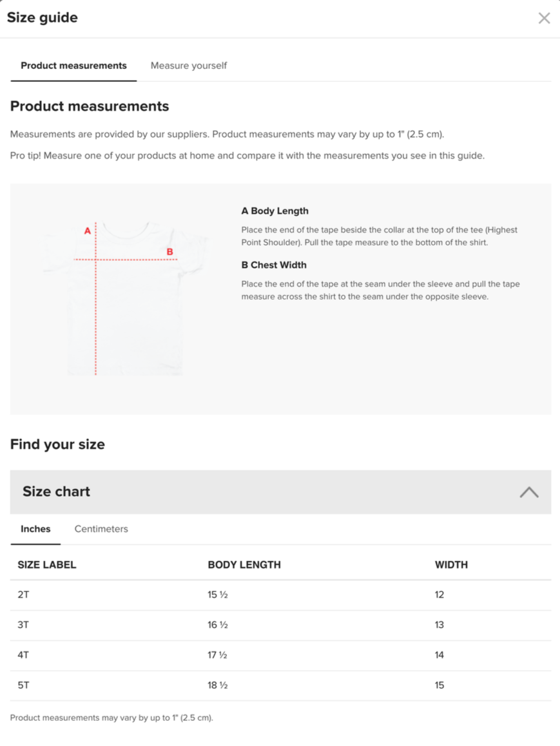This screenshot has width=560, height=746.
Task: Click the BODY LENGTH column header
Action: pos(244,565)
